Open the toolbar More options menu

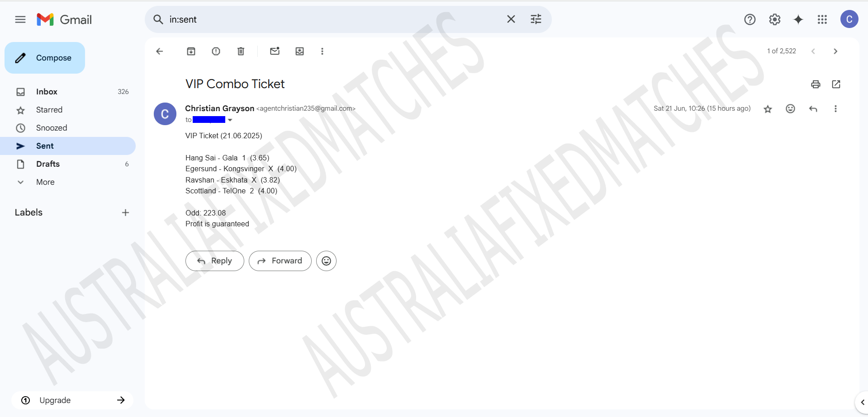322,52
